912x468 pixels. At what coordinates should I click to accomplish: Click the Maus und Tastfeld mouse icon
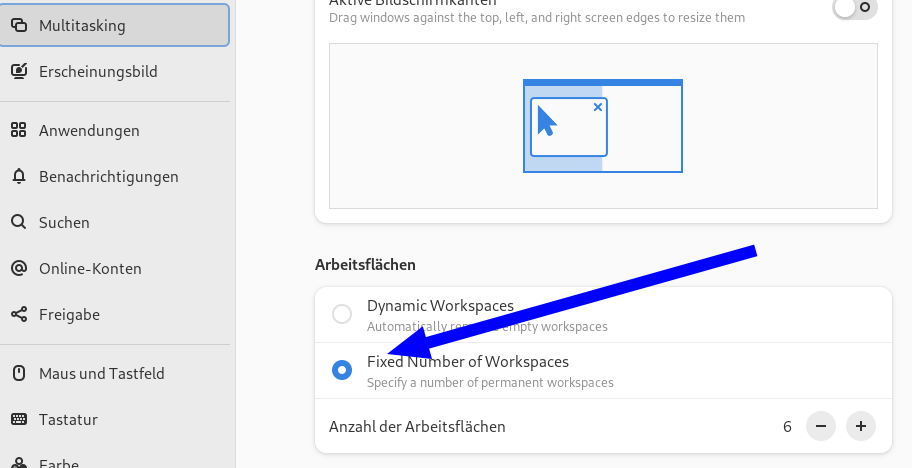(x=18, y=373)
